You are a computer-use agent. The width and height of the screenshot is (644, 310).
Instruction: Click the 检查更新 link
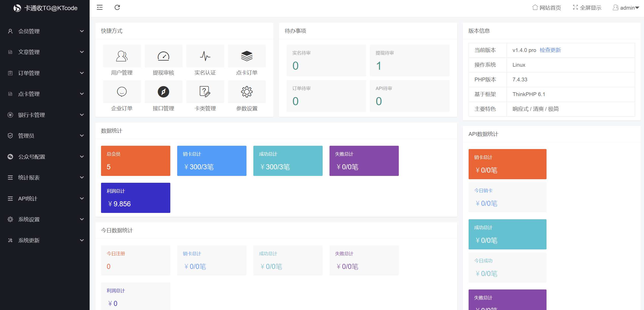(550, 50)
